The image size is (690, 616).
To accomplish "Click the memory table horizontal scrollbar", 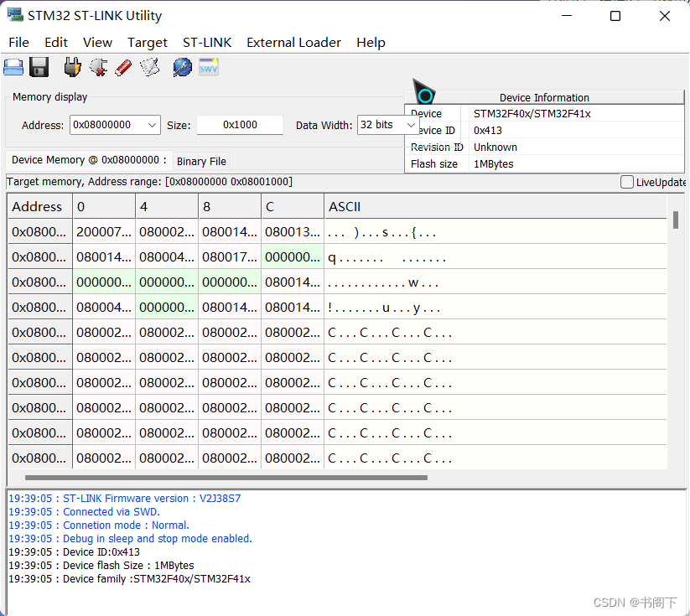I will 226,478.
